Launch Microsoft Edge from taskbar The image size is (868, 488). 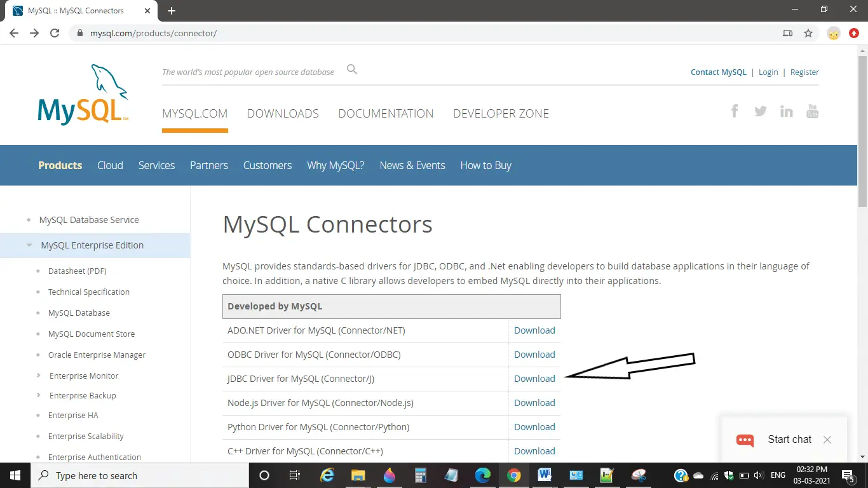click(482, 475)
